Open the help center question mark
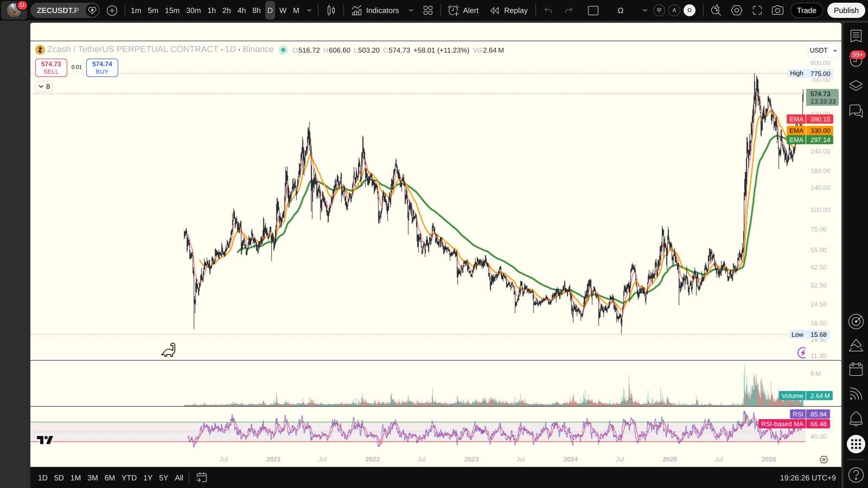The height and width of the screenshot is (488, 868). pyautogui.click(x=856, y=476)
